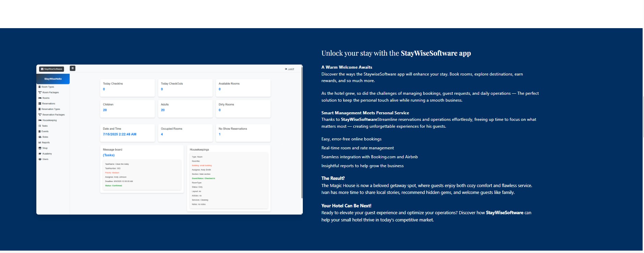Click 'GuestStatus: Checked-In' green text
Viewport: 644px width, 253px height.
[x=203, y=179]
